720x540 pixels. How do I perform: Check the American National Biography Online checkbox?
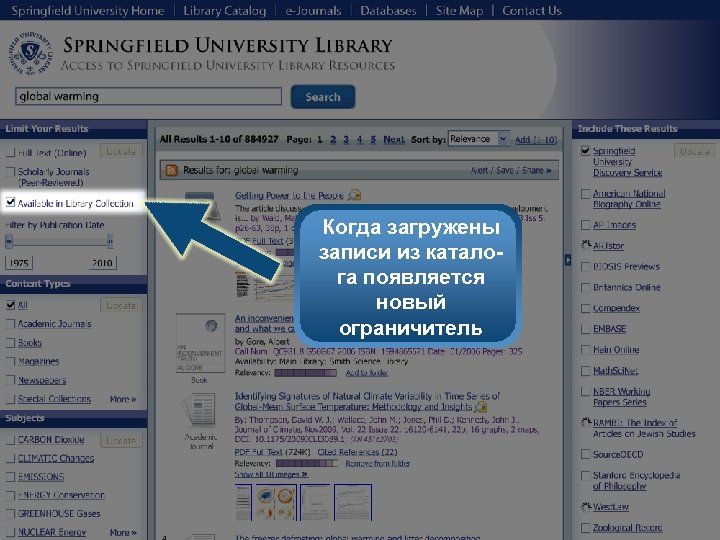coord(585,194)
